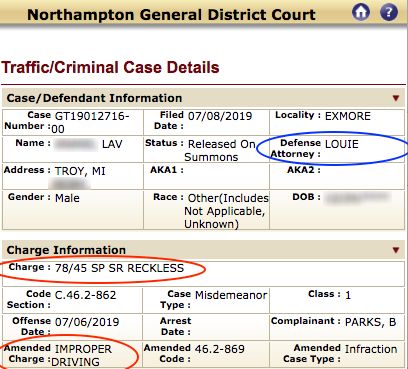Click the status Released On Summons
The image size is (408, 369).
click(x=220, y=150)
